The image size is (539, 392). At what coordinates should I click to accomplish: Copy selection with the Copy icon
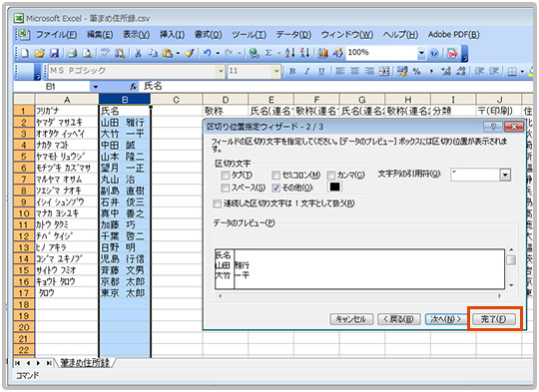click(153, 53)
